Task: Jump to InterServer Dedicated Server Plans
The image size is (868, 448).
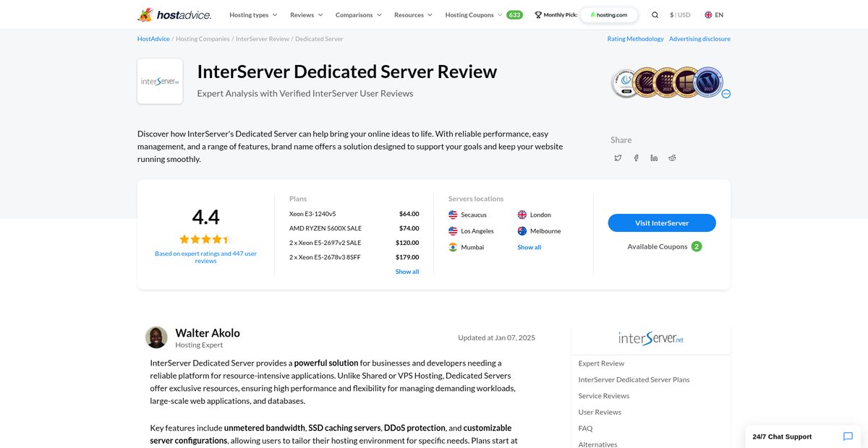Action: pos(634,379)
